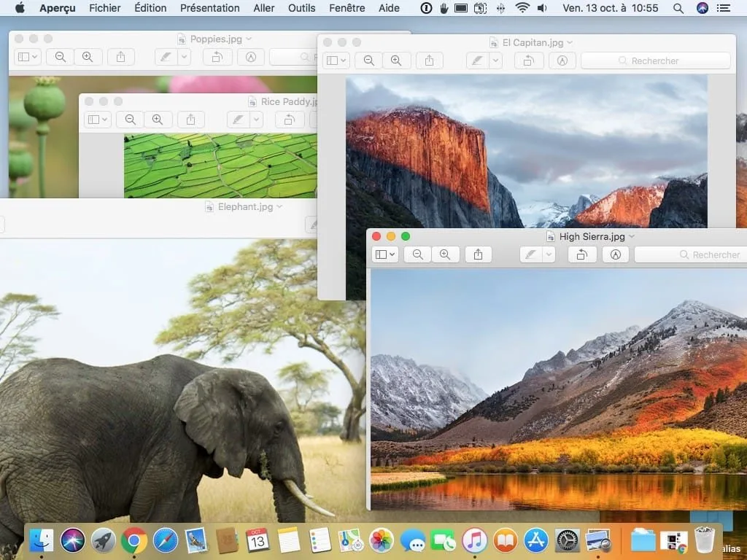Click Share button in High Sierra.jpg window
The height and width of the screenshot is (560, 747).
click(x=479, y=254)
